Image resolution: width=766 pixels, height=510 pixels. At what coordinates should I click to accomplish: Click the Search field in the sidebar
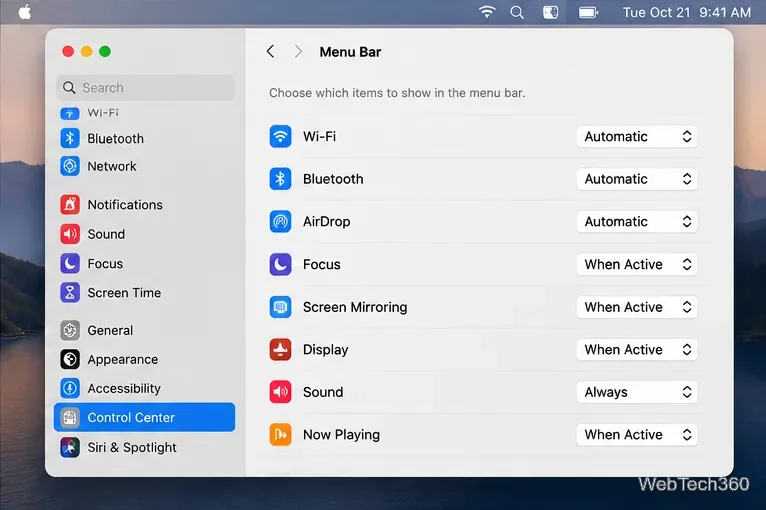pos(145,87)
